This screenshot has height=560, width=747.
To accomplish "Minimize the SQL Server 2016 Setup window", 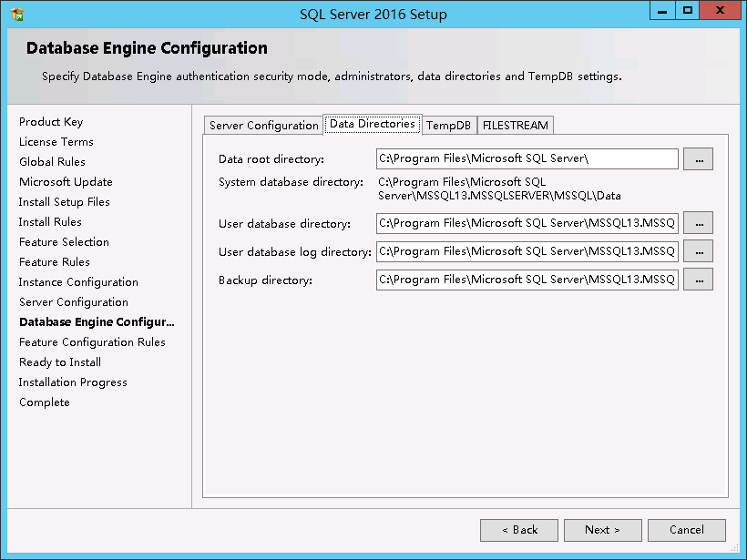I will point(662,11).
